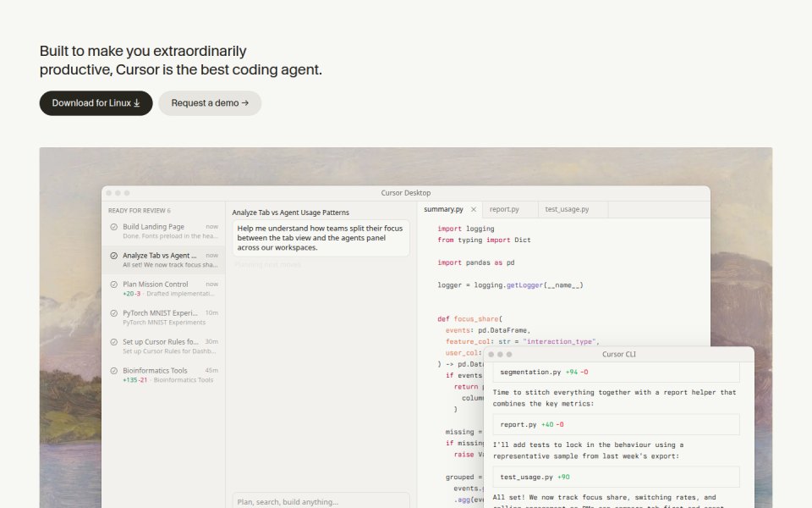The image size is (812, 508).
Task: Click the feature_col "interaction_type" line
Action: point(522,341)
